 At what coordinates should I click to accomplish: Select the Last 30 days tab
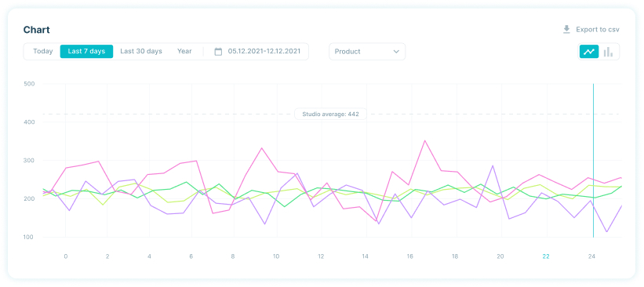(141, 51)
